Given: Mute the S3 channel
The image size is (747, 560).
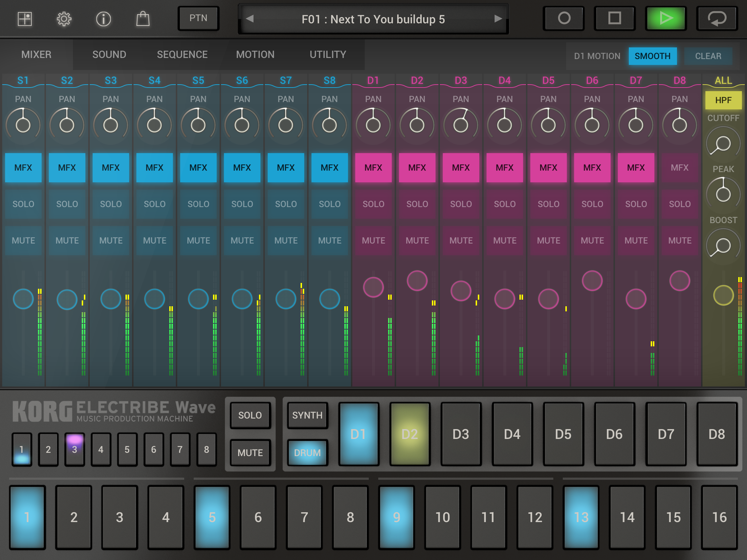Looking at the screenshot, I should click(111, 241).
